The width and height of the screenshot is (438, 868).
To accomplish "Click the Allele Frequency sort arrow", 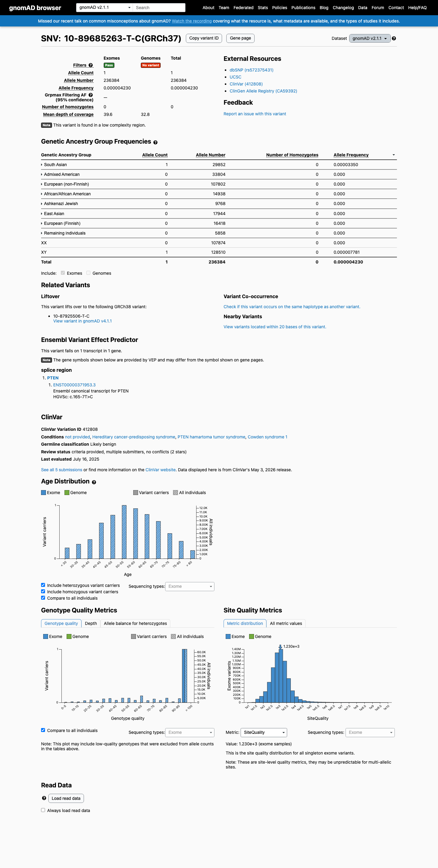I will pos(394,155).
